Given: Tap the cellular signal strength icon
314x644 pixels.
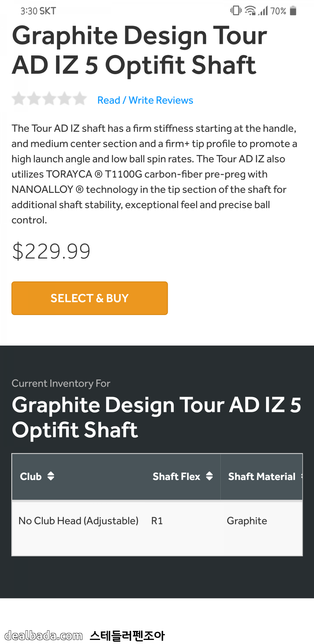Looking at the screenshot, I should click(x=263, y=11).
